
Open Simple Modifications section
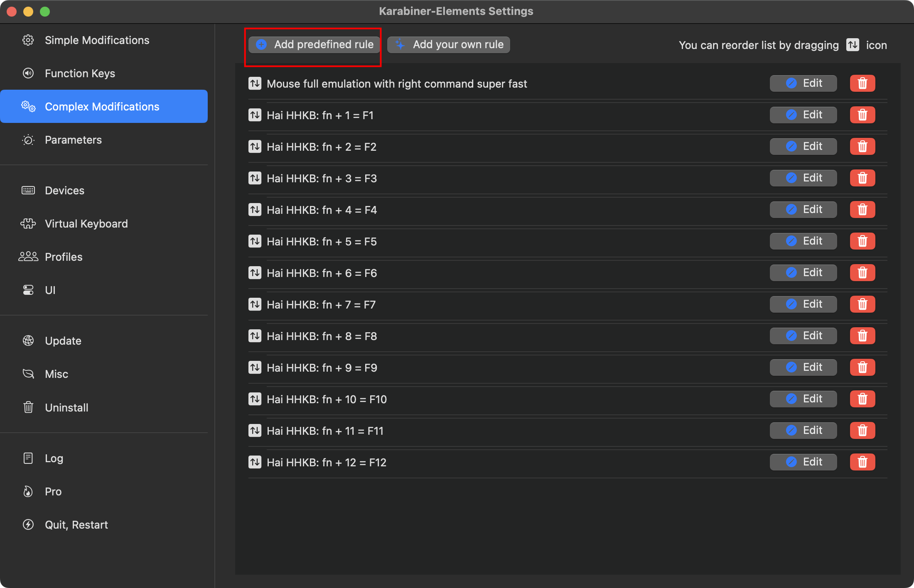click(97, 40)
